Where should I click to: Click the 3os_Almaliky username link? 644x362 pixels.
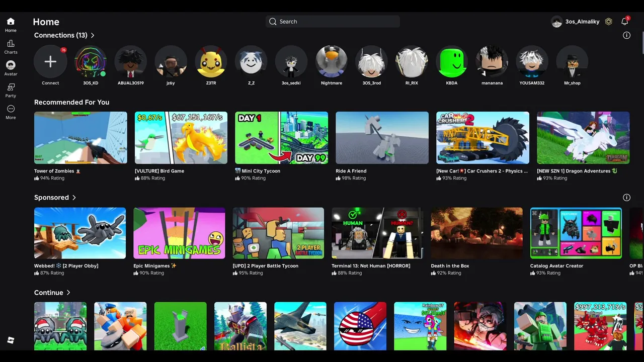pos(582,22)
